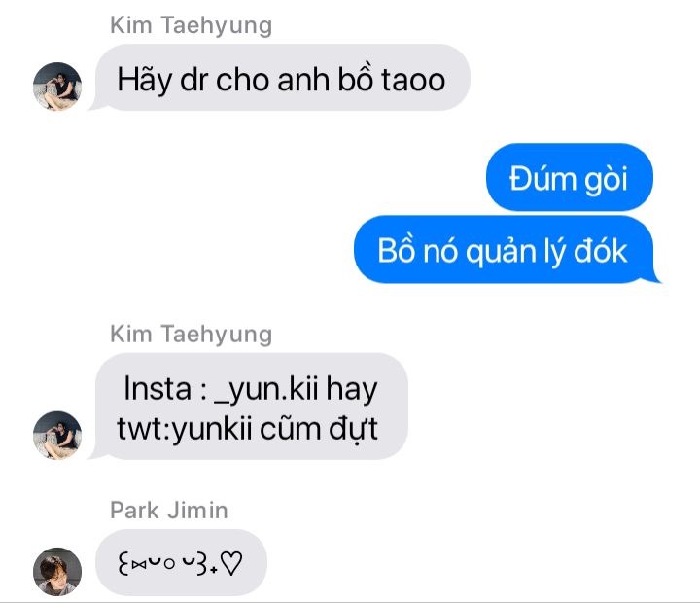Viewport: 700px width, 603px height.
Task: Tap the heart symbol in Park Jimin's emoticon
Action: point(231,563)
